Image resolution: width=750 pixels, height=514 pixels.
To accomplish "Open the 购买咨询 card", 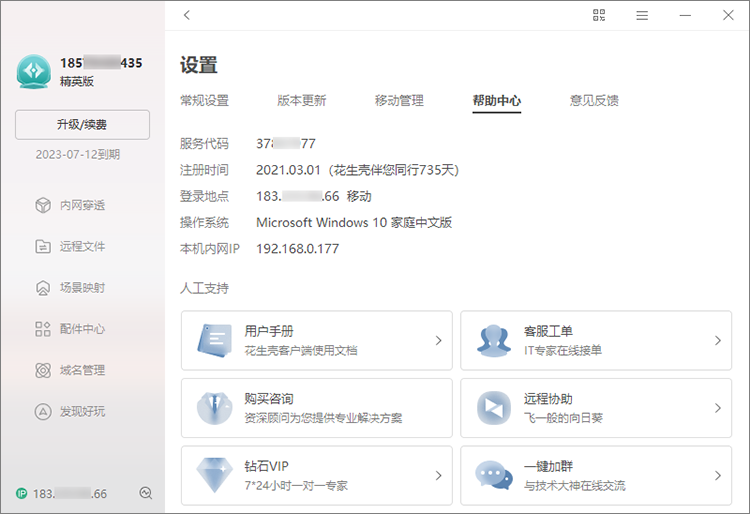I will coord(317,408).
